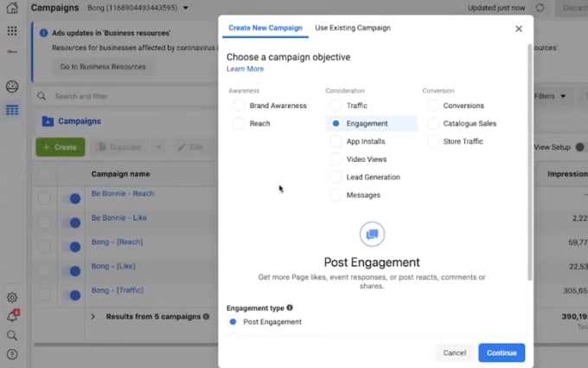This screenshot has height=368, width=588.
Task: Select Reach objective
Action: [239, 124]
